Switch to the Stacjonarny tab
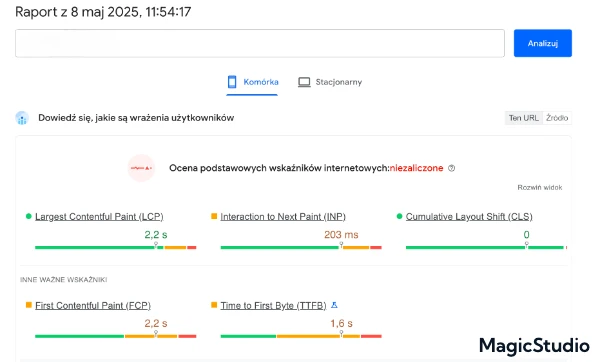 [x=330, y=82]
